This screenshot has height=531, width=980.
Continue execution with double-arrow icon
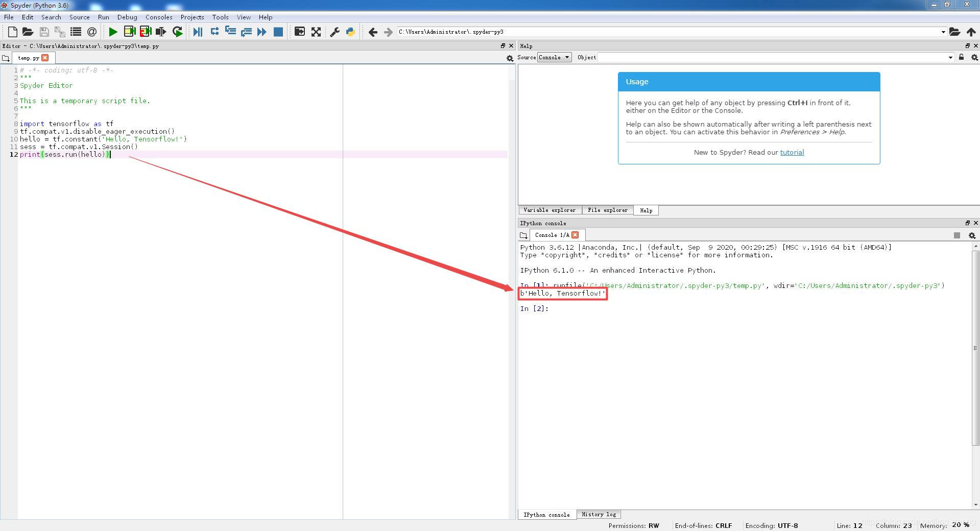pyautogui.click(x=262, y=32)
